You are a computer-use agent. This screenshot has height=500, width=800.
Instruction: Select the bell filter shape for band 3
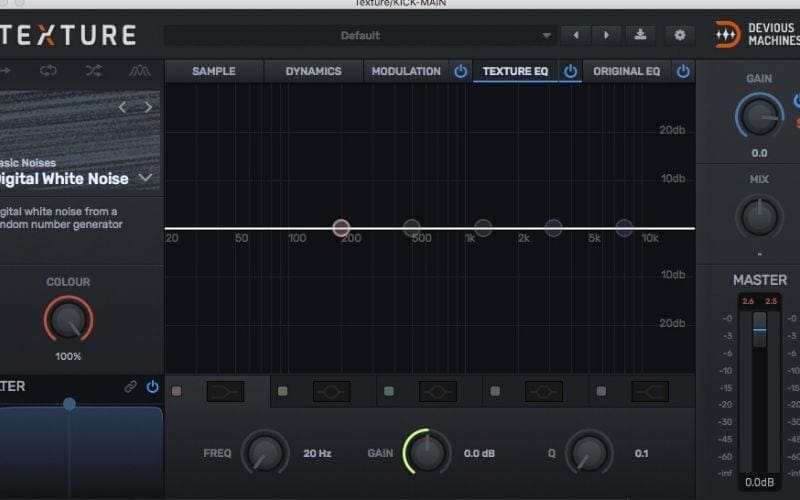(x=438, y=392)
